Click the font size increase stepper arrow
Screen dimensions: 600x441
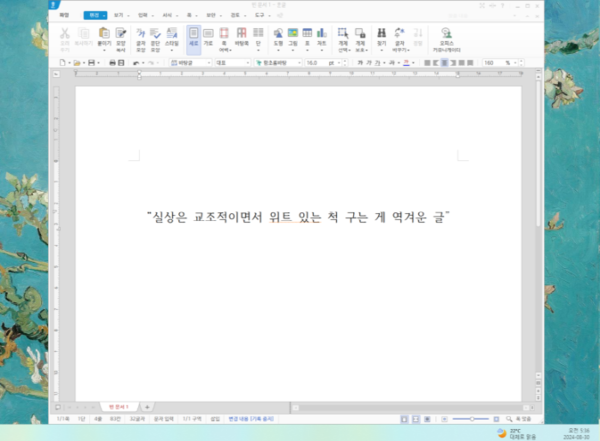pyautogui.click(x=345, y=60)
